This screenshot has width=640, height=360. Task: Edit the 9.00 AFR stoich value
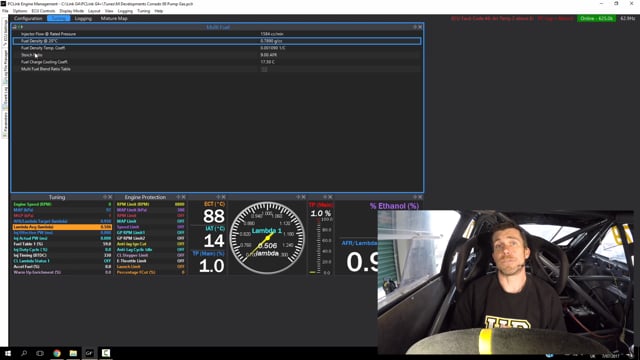(268, 55)
